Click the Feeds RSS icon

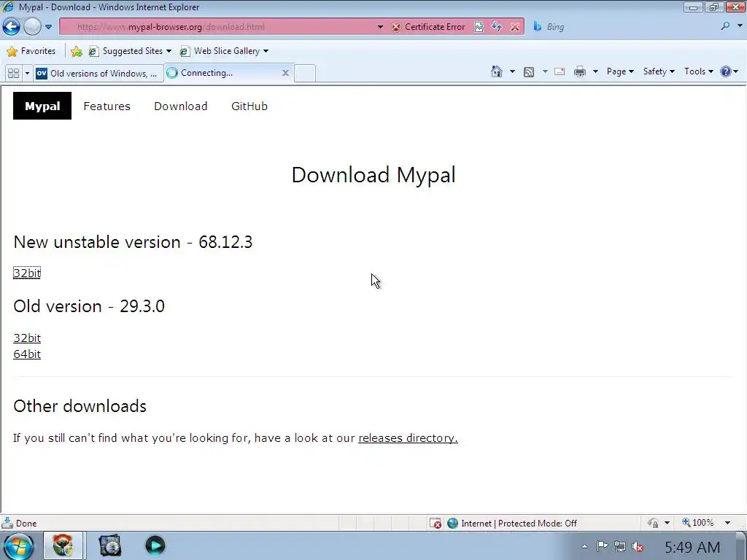pyautogui.click(x=529, y=72)
